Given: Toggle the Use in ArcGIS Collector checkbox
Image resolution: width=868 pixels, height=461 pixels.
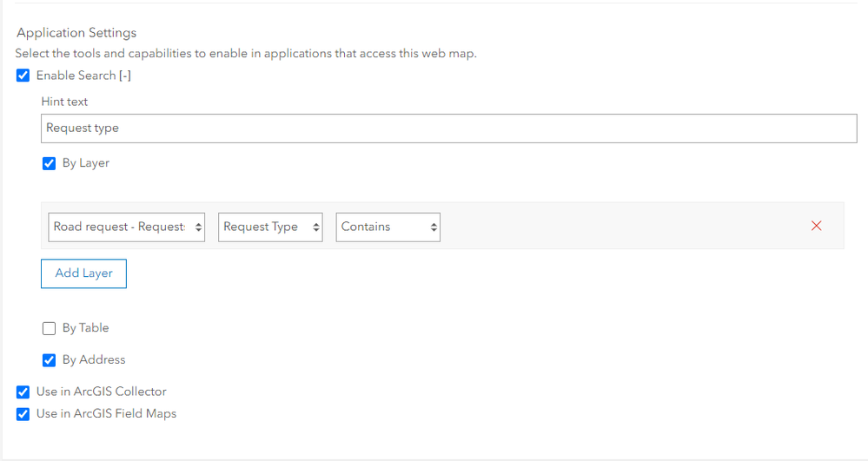Looking at the screenshot, I should pyautogui.click(x=23, y=392).
